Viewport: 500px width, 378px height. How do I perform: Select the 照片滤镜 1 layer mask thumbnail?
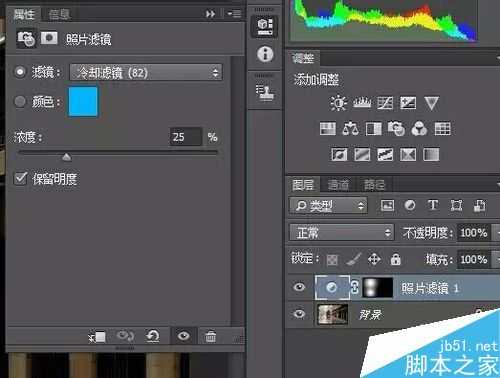point(377,287)
